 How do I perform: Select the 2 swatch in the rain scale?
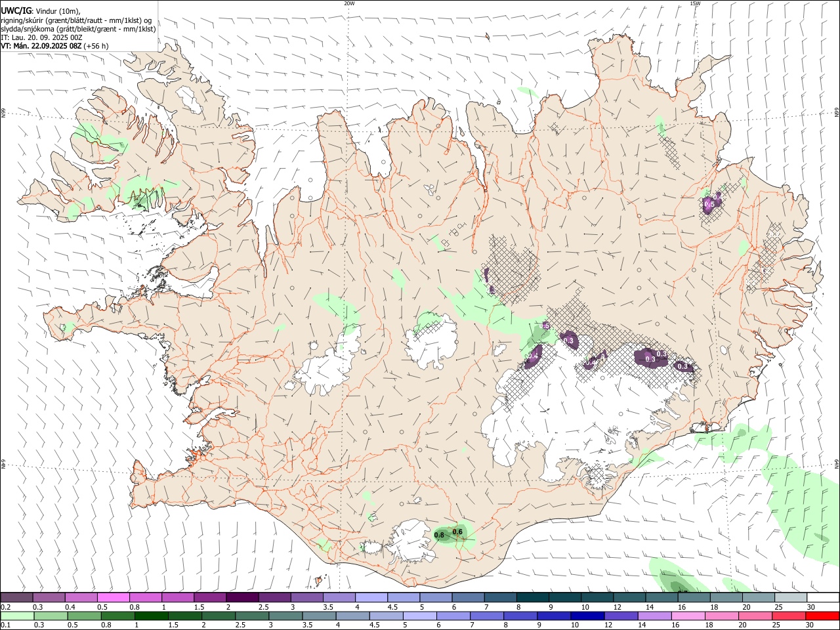(x=219, y=616)
